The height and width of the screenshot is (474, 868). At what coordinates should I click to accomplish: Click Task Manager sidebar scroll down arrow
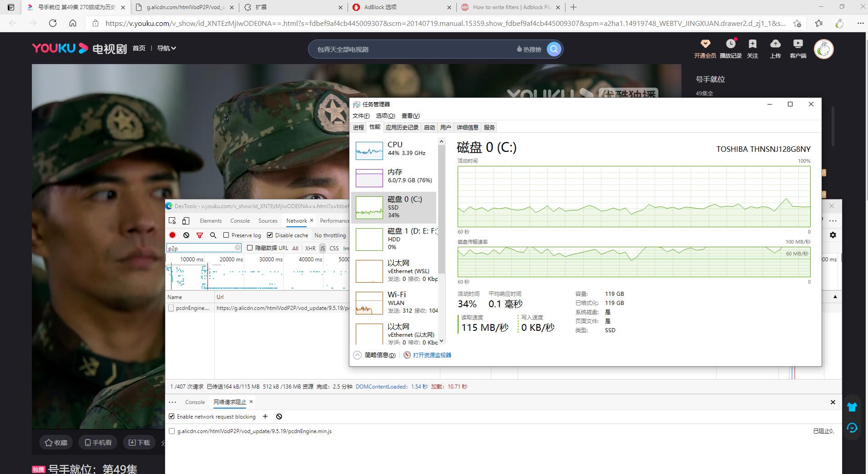coord(441,340)
